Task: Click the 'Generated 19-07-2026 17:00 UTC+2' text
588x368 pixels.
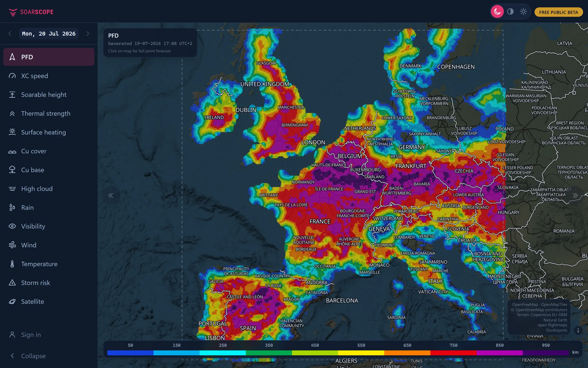Action: click(x=150, y=44)
